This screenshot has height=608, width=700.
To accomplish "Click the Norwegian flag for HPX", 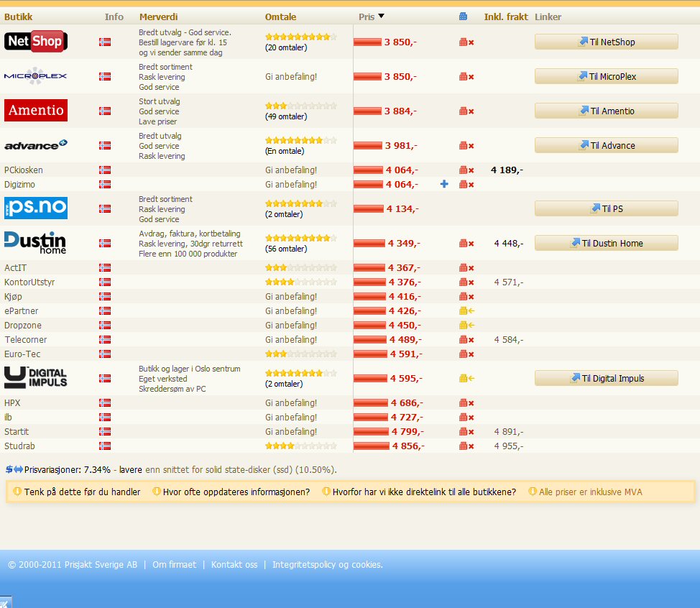I will (105, 402).
